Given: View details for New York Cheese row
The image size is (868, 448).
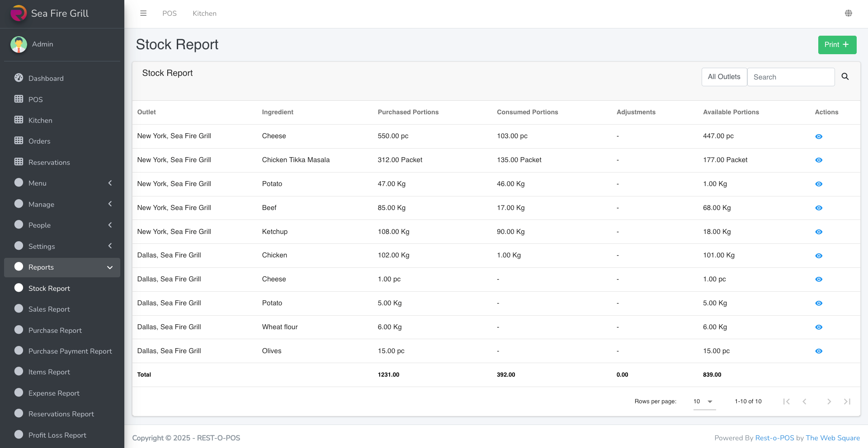Looking at the screenshot, I should [x=819, y=136].
